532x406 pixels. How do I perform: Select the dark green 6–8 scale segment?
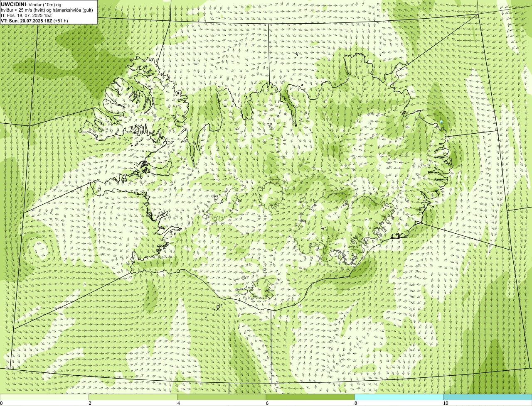tap(310, 397)
